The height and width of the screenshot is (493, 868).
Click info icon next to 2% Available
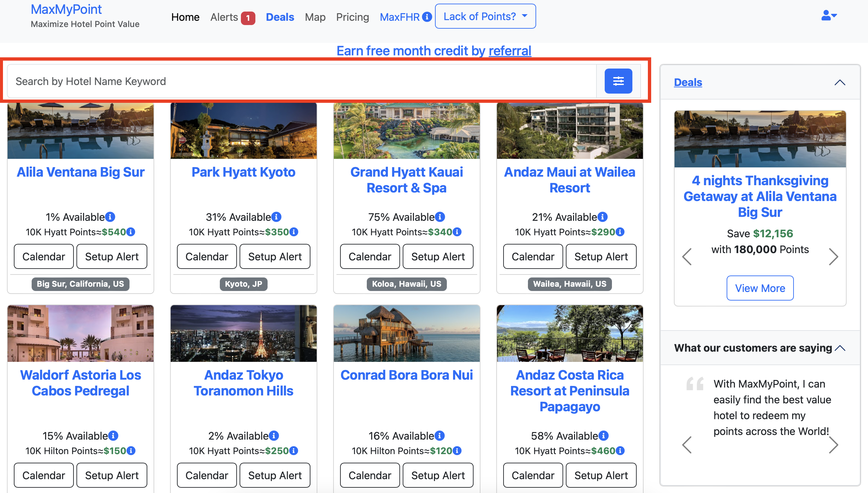click(x=274, y=436)
